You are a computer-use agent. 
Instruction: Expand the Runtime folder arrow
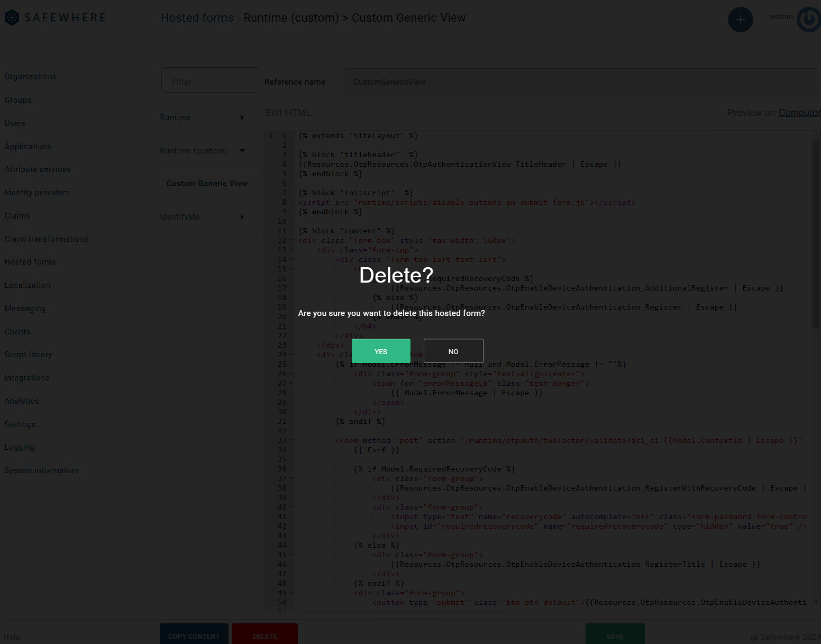click(242, 117)
